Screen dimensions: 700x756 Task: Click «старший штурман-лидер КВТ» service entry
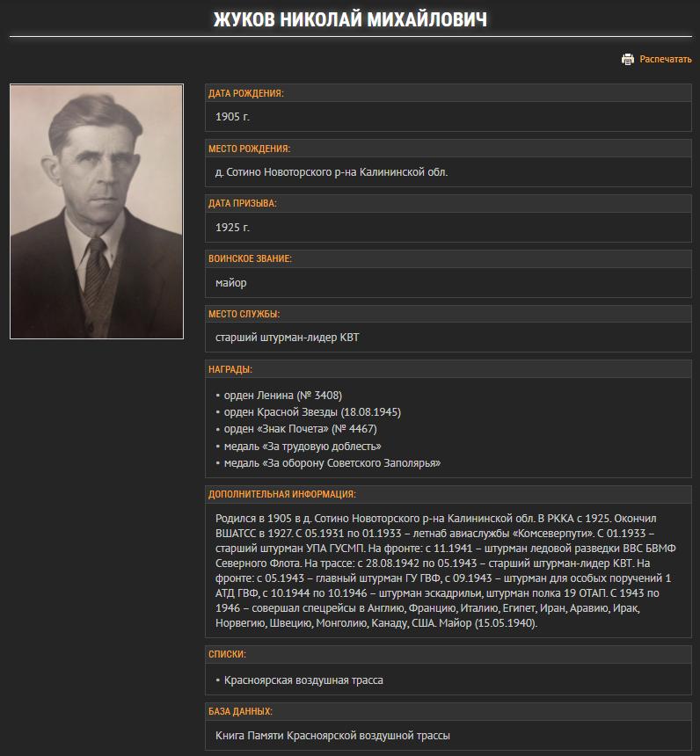[288, 338]
